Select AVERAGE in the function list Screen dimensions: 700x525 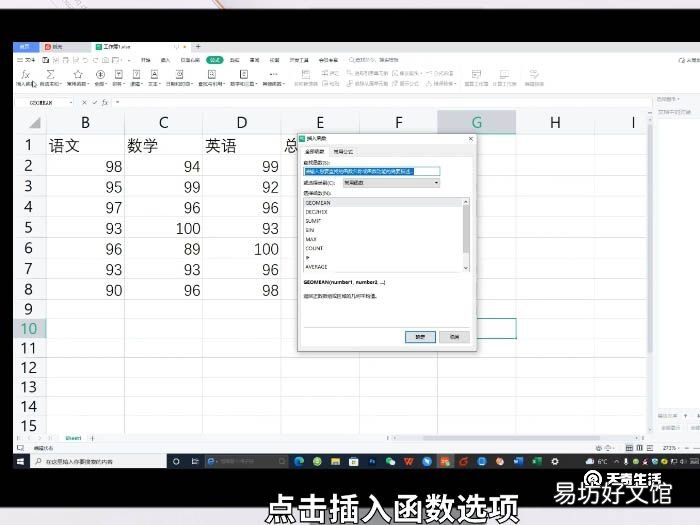[x=383, y=267]
